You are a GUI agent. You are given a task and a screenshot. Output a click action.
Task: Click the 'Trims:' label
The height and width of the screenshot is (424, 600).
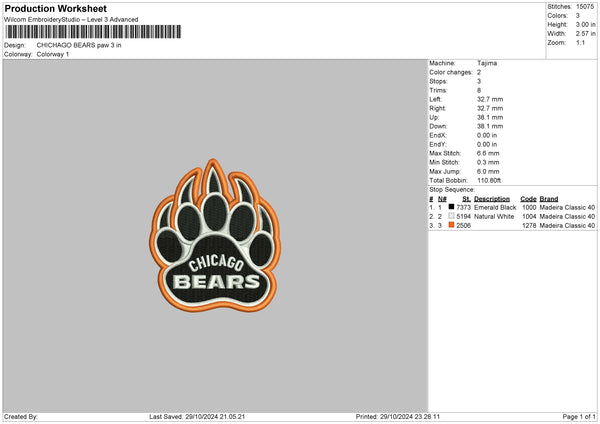(x=438, y=90)
